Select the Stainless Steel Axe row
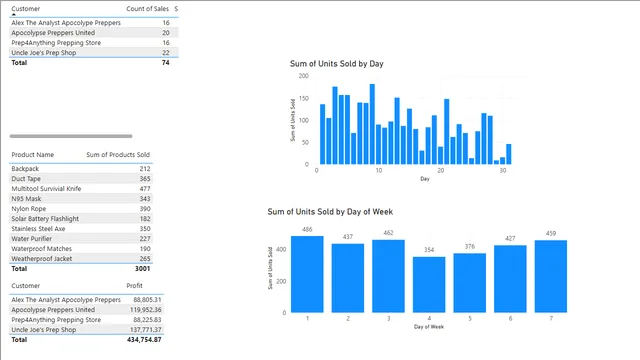 click(81, 229)
